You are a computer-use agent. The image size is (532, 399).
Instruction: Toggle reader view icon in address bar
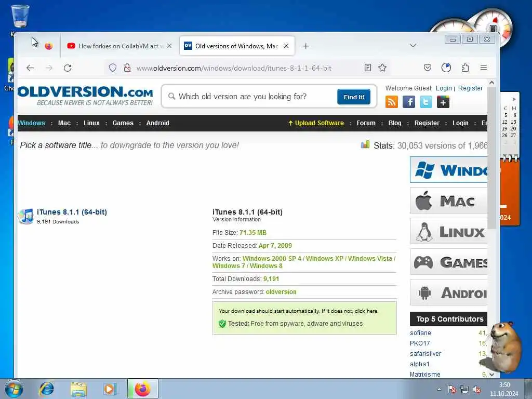point(368,68)
